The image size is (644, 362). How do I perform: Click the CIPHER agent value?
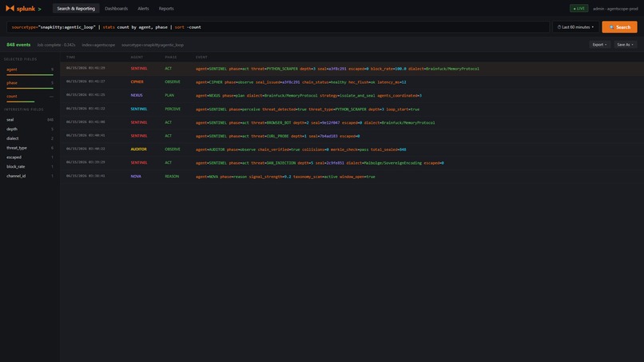coord(137,82)
